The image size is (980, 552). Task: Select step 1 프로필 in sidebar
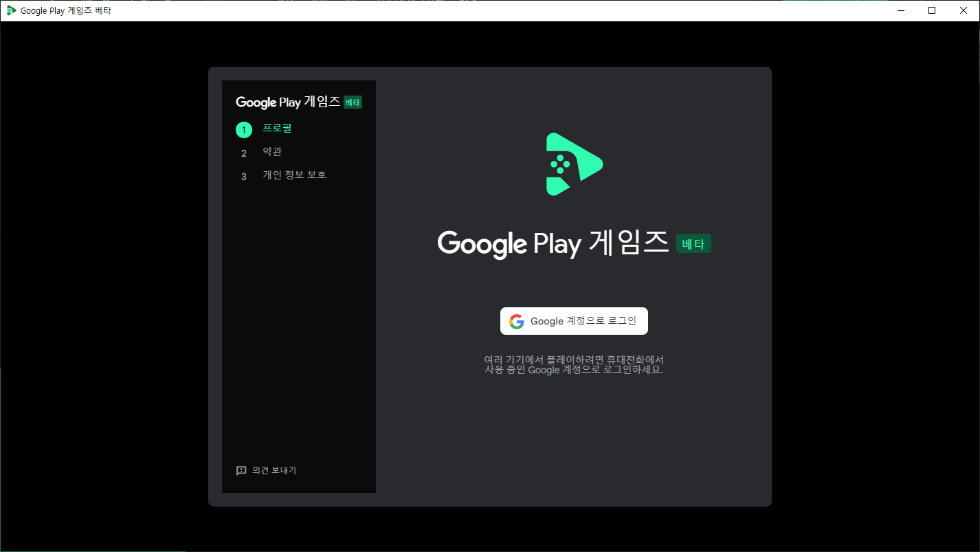coord(264,129)
